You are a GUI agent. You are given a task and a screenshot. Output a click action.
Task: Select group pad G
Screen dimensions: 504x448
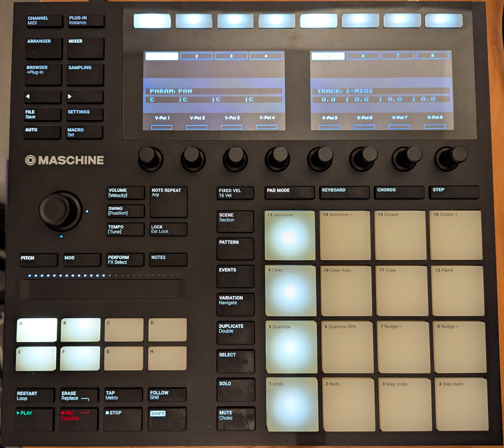124,359
